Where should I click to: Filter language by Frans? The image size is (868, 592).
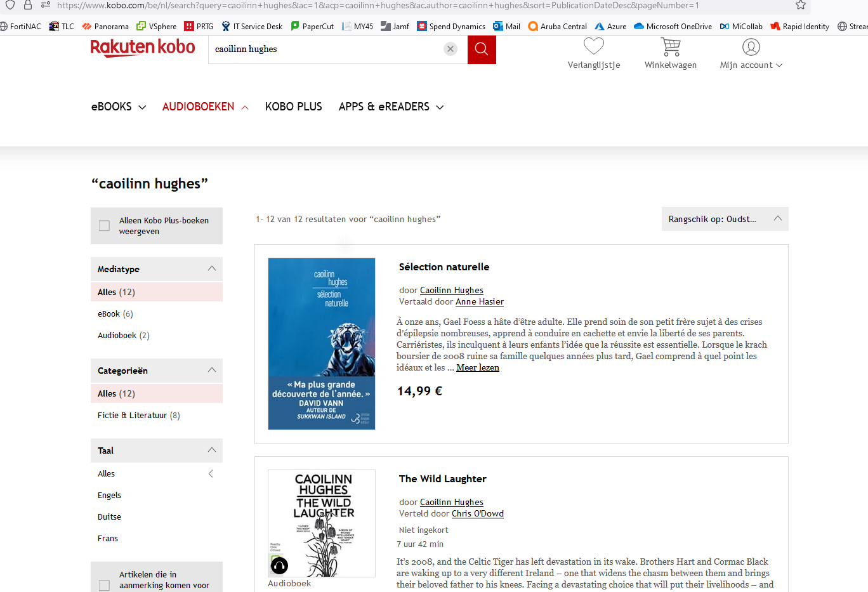108,538
